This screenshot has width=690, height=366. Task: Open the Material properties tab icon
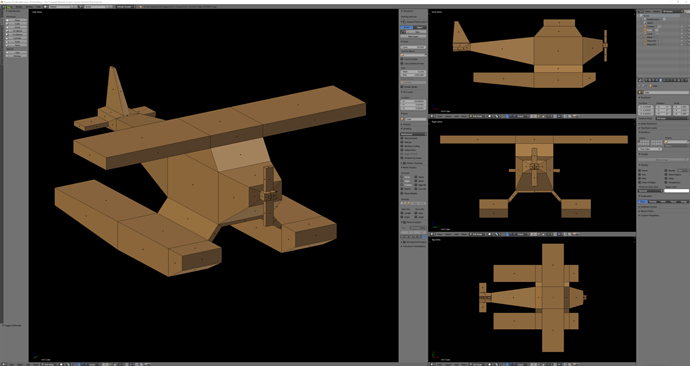pos(675,80)
